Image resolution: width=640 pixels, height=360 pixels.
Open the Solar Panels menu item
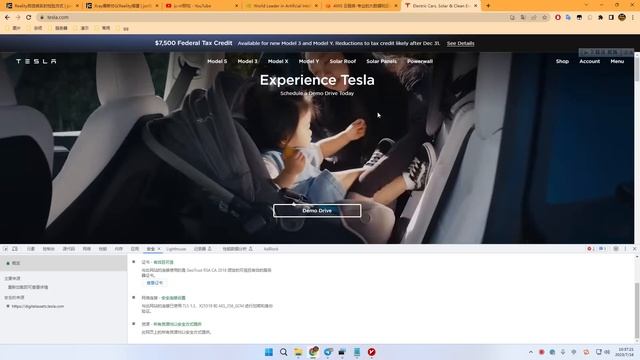(381, 61)
